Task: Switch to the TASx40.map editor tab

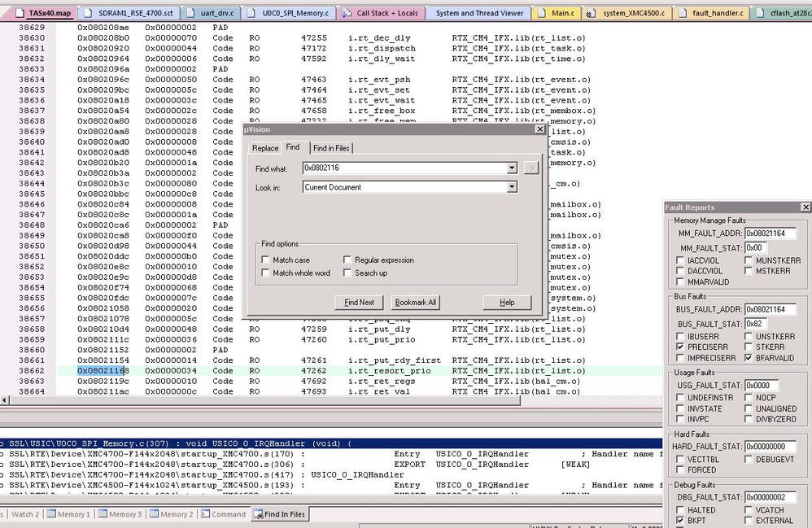Action: 43,13
